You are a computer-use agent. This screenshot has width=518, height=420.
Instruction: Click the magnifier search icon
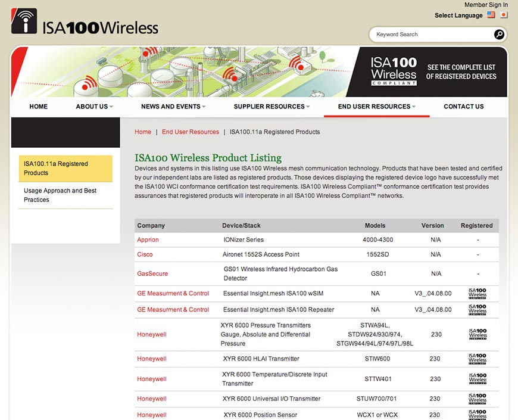499,35
